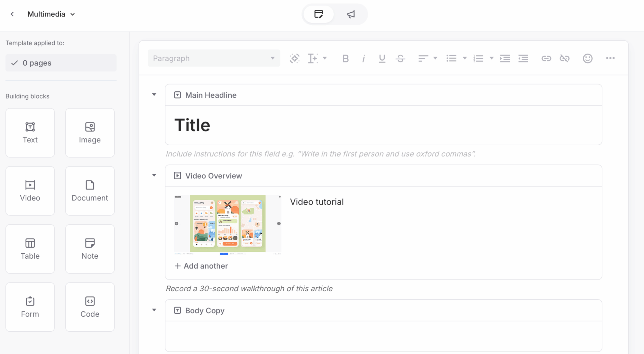
Task: Click the Title heading field
Action: pyautogui.click(x=383, y=125)
